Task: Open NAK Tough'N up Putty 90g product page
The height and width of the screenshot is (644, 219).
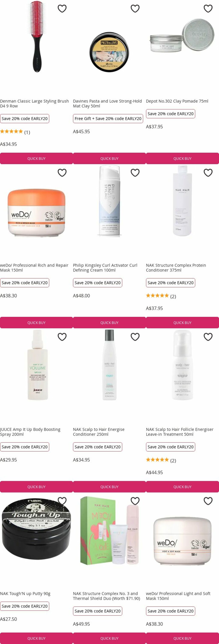Action: (25, 594)
